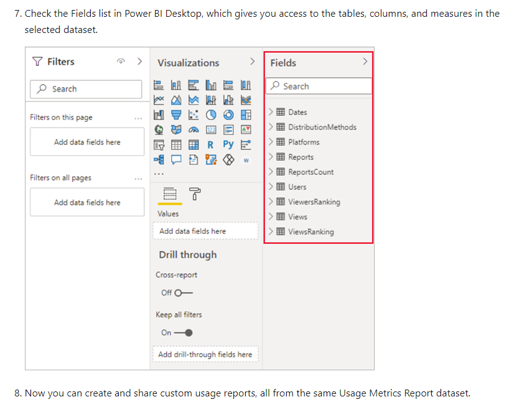Collapse the Visualizations pane arrow
The width and height of the screenshot is (532, 407).
click(252, 62)
